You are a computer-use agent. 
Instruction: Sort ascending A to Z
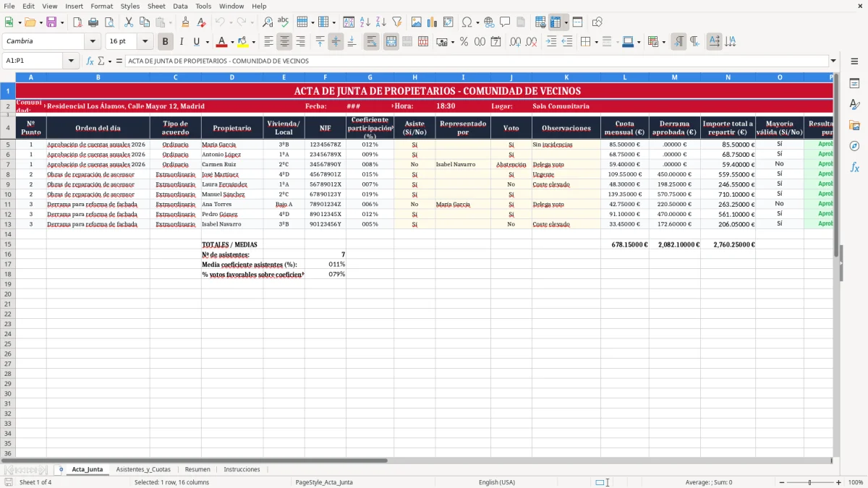[x=365, y=22]
